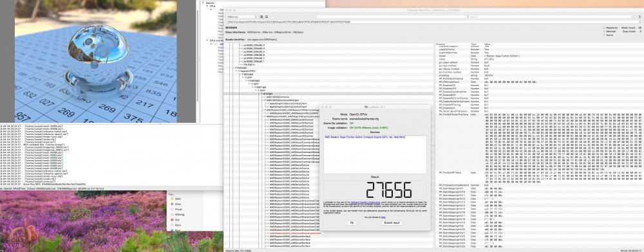
Task: Select the AMD10000Controller tree row
Action: pos(278,97)
